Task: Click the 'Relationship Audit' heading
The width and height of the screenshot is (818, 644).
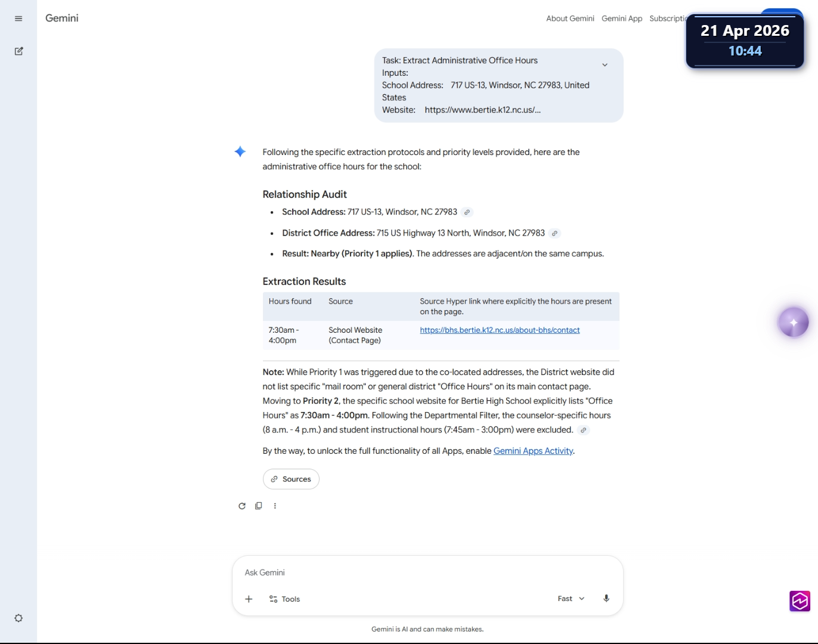Action: [x=305, y=194]
